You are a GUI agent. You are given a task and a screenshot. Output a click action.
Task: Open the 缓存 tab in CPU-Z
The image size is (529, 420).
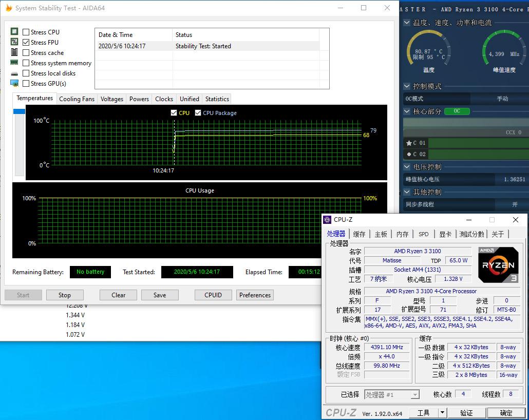click(359, 234)
